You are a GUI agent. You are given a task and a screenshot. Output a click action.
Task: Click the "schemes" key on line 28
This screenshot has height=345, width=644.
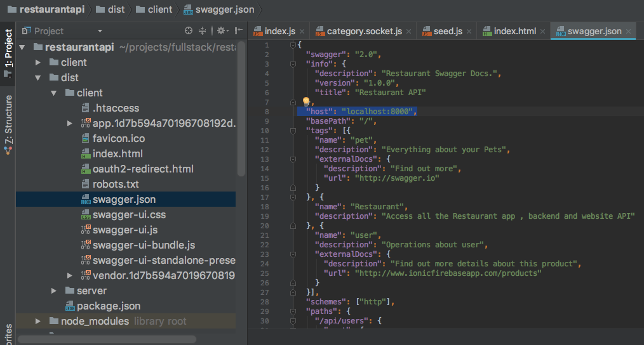coord(328,302)
